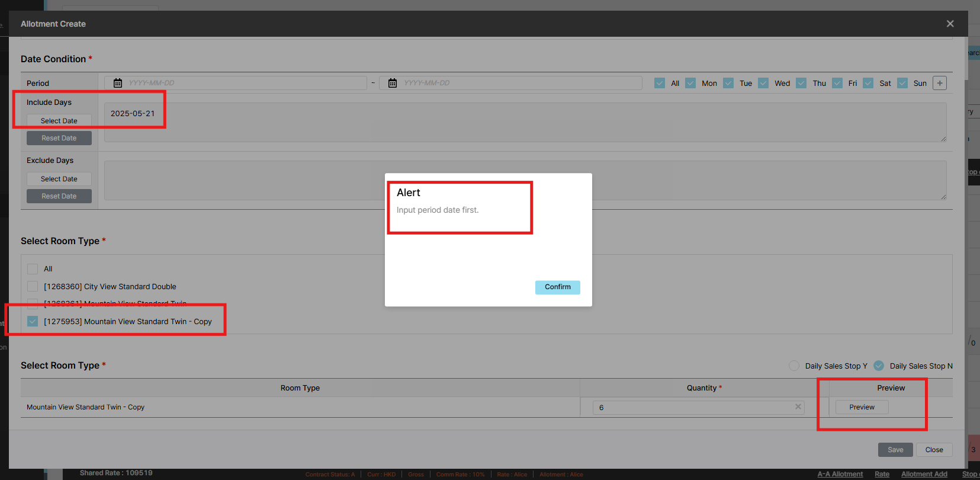Close the Allotment Create dialog with the X icon
The image size is (980, 480).
pyautogui.click(x=950, y=24)
